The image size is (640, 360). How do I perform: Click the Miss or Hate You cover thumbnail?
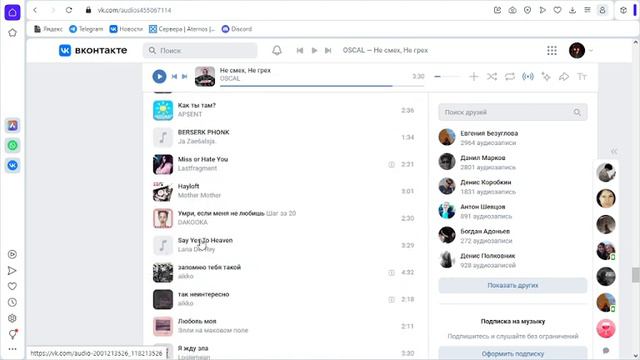point(163,164)
